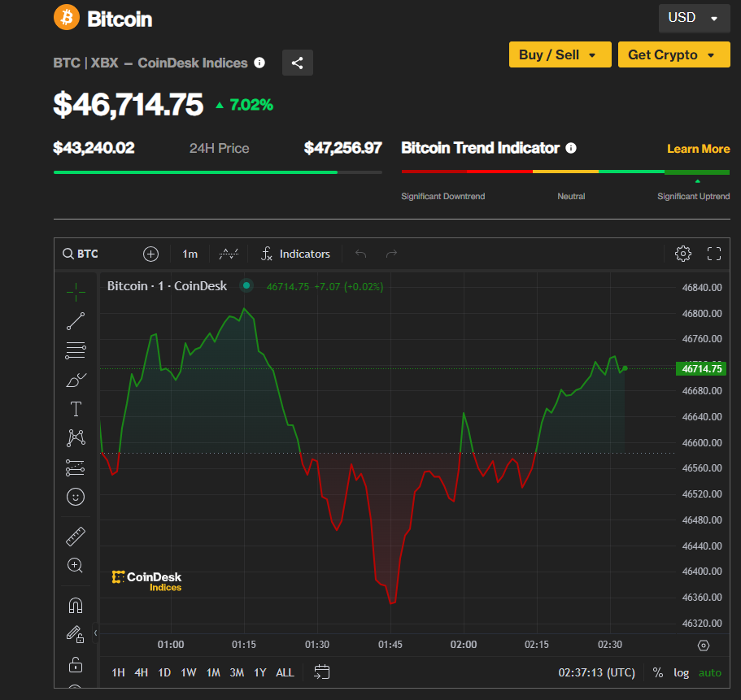The image size is (741, 700).
Task: Expand the Get Crypto dropdown
Action: (673, 54)
